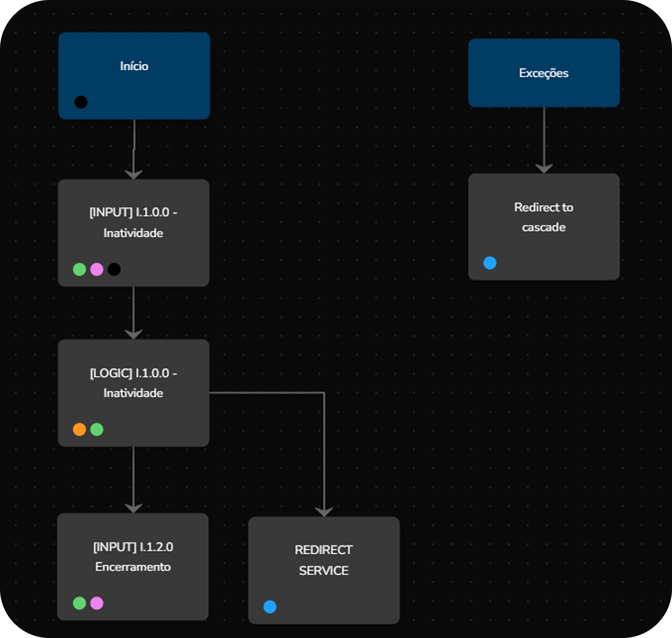
Task: Click the black dot on the Início node
Action: coord(81,102)
